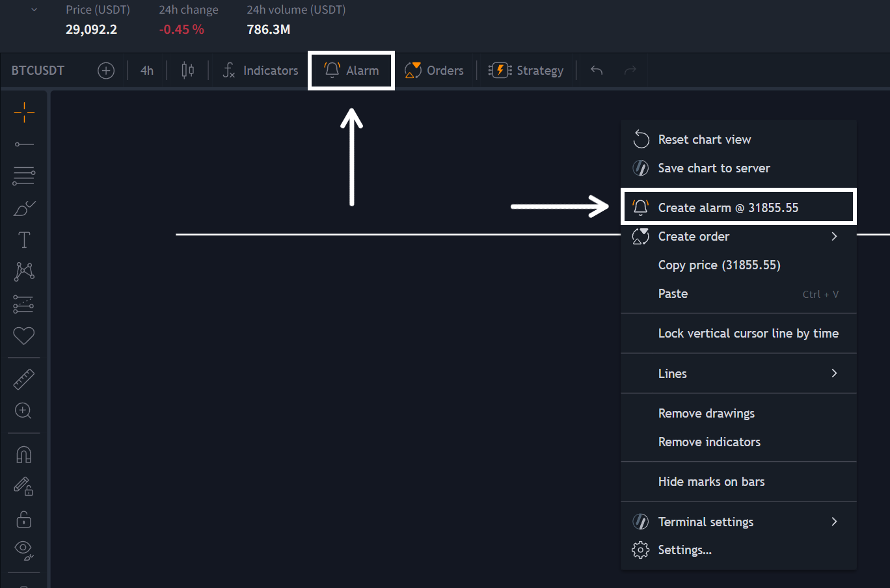
Task: Select Lock vertical cursor line by time
Action: (x=738, y=333)
